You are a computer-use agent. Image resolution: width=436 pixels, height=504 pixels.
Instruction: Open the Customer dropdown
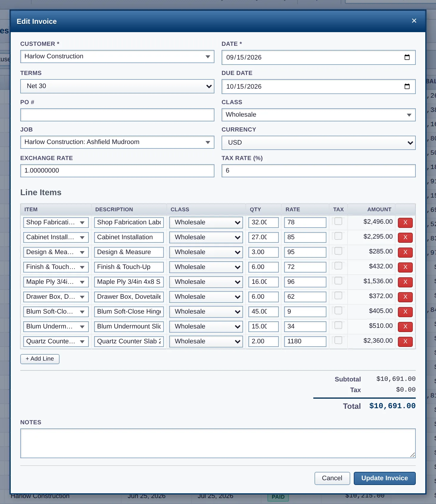[x=117, y=57]
